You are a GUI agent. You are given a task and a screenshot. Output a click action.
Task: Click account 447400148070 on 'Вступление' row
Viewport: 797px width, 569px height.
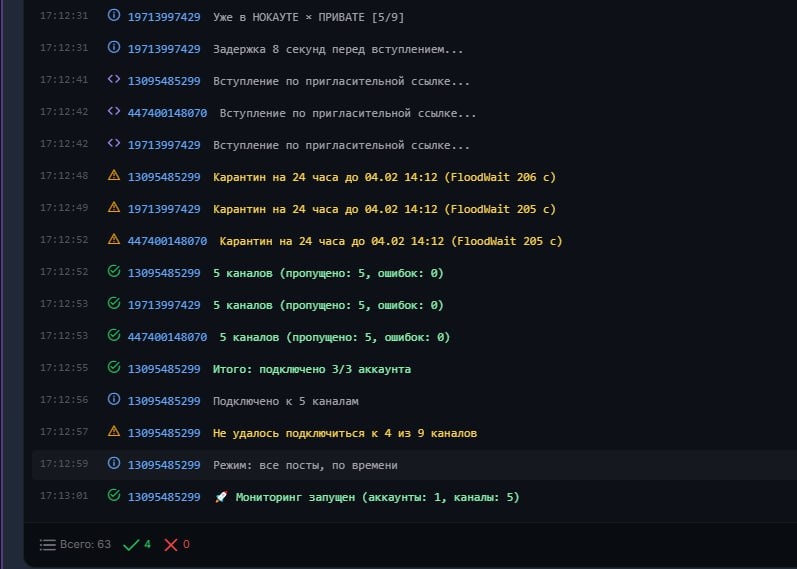167,113
